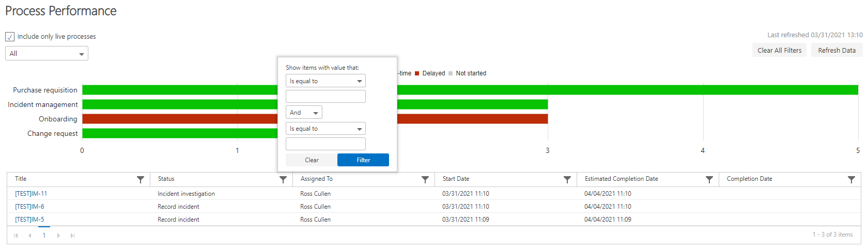Open the And logic dropdown
Screen dimensions: 868x249
point(304,112)
